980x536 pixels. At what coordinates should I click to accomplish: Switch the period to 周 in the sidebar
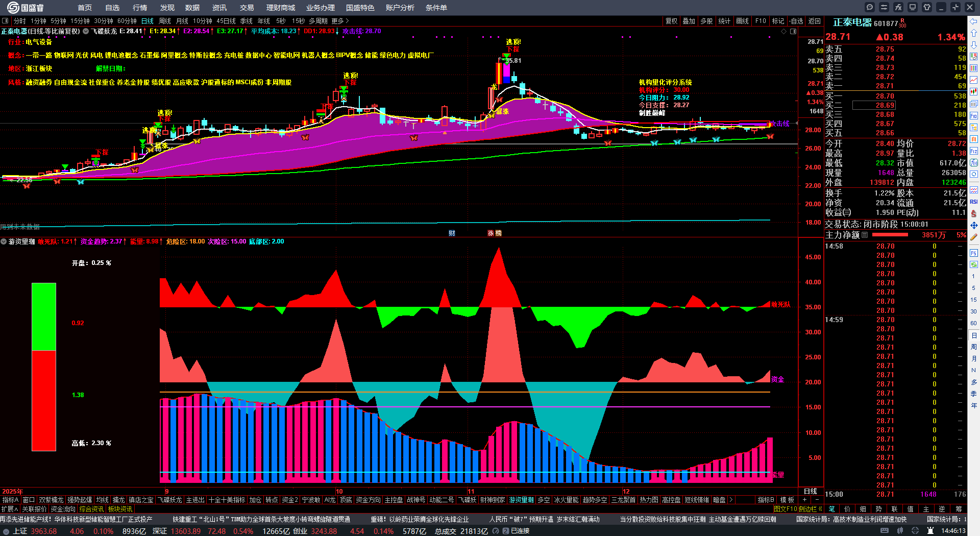(x=974, y=347)
